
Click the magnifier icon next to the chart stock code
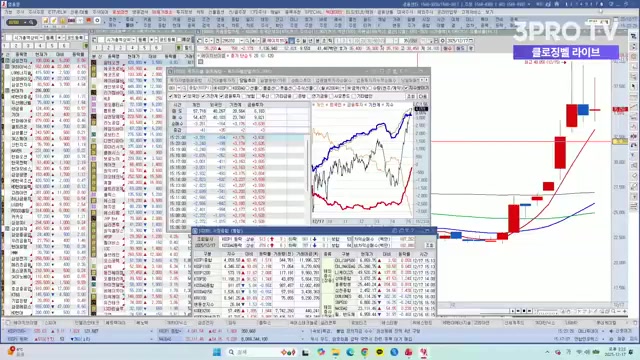pyautogui.click(x=247, y=41)
